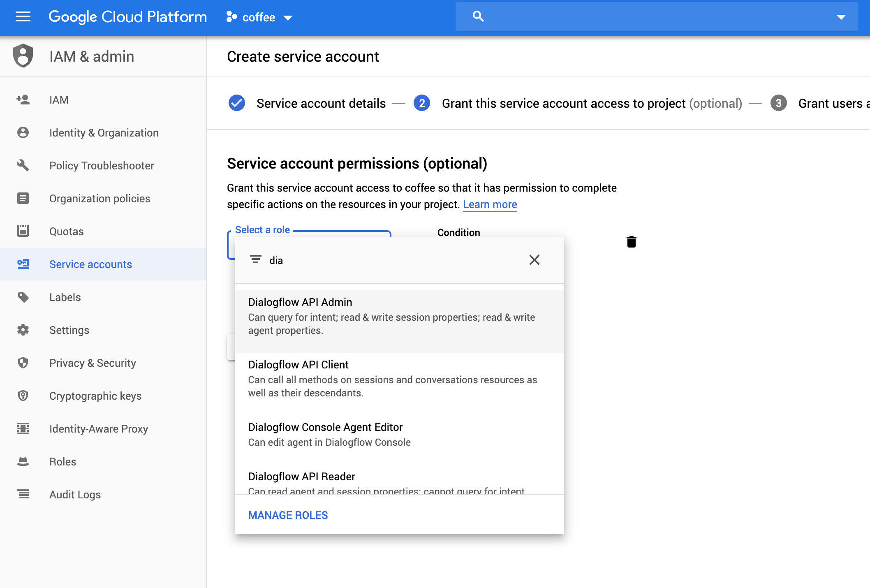Open Organization policies
Image resolution: width=870 pixels, height=588 pixels.
[103, 198]
